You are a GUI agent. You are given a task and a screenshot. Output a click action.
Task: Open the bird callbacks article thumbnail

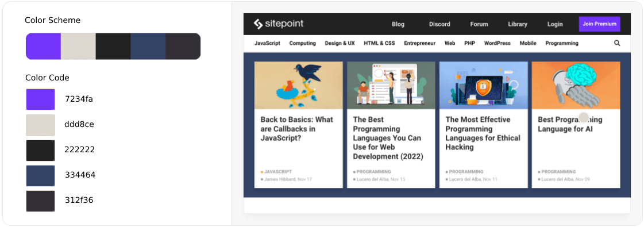[299, 86]
